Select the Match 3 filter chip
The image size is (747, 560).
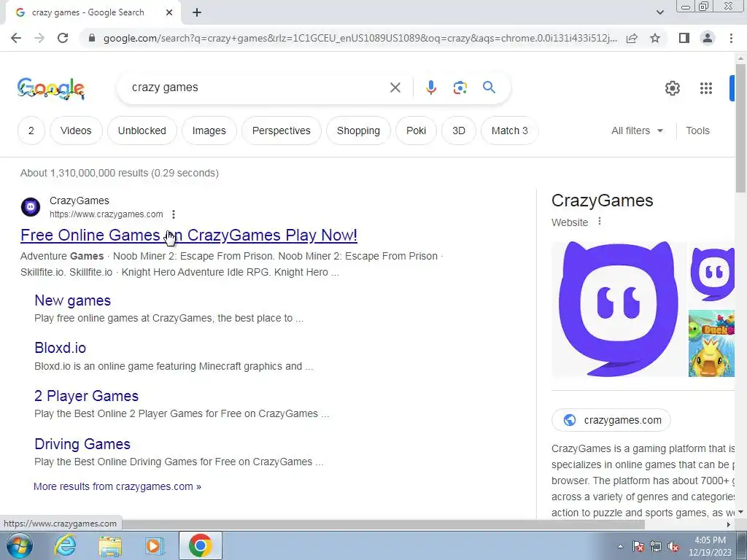point(509,131)
